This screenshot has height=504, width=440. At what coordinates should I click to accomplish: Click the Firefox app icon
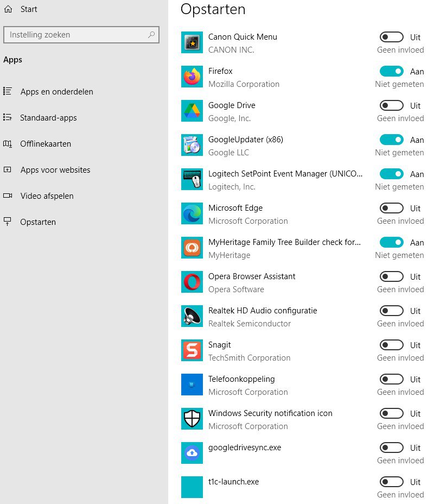(192, 77)
